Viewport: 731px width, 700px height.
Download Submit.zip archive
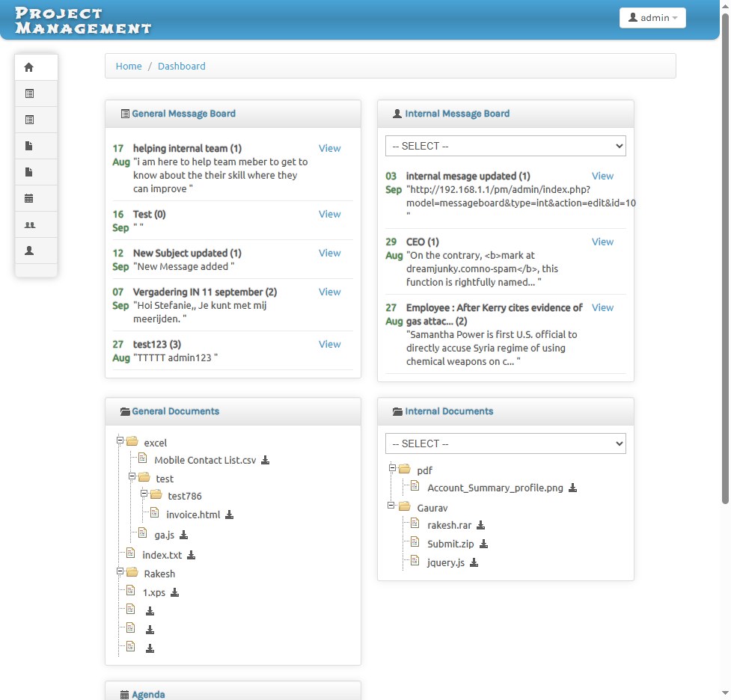484,544
